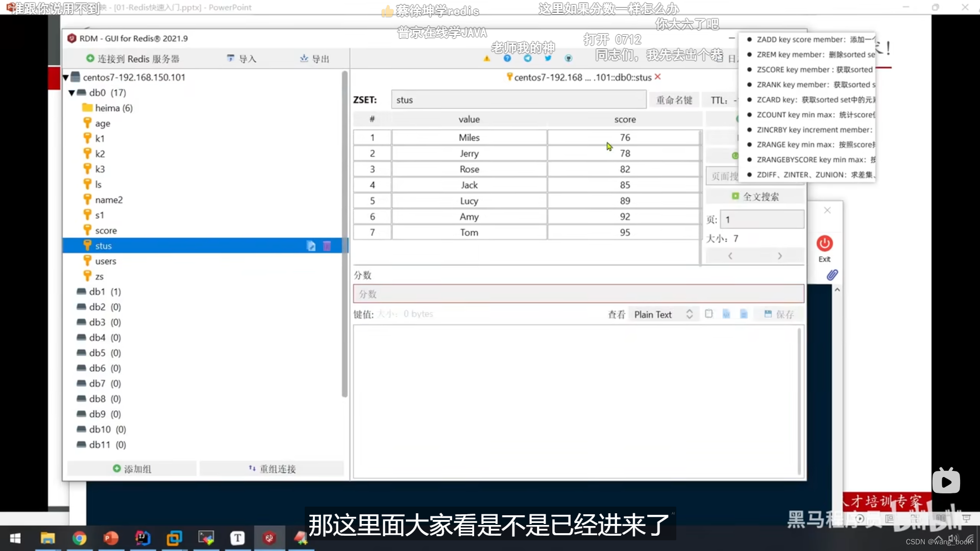Click the Telegram icon in the toolbar

click(528, 58)
